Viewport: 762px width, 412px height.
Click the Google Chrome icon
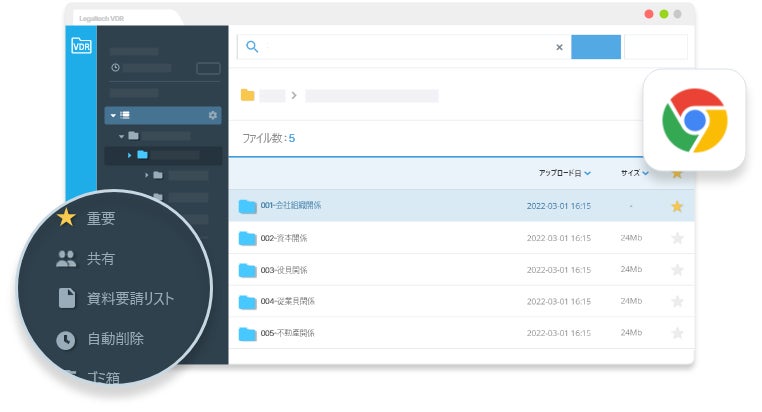(x=694, y=120)
